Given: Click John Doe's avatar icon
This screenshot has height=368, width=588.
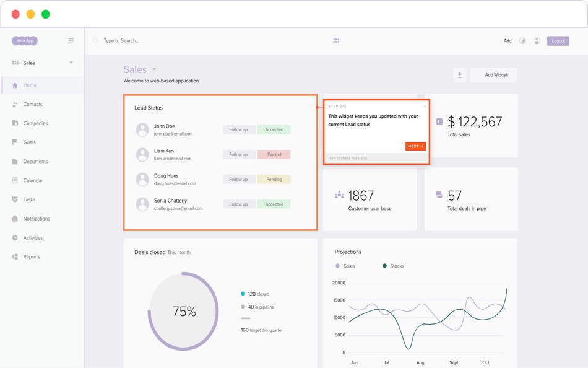Looking at the screenshot, I should [142, 129].
